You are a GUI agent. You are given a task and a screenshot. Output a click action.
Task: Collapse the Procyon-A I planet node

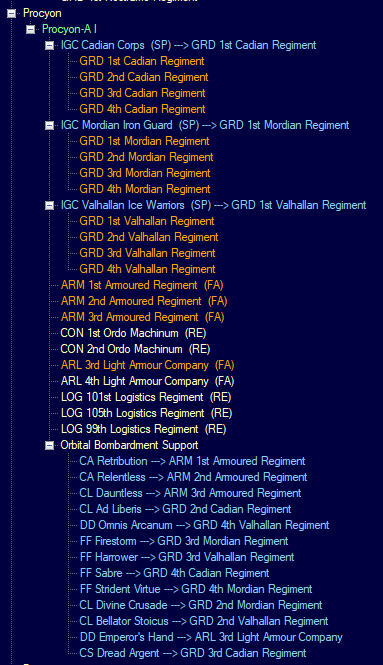click(x=31, y=30)
